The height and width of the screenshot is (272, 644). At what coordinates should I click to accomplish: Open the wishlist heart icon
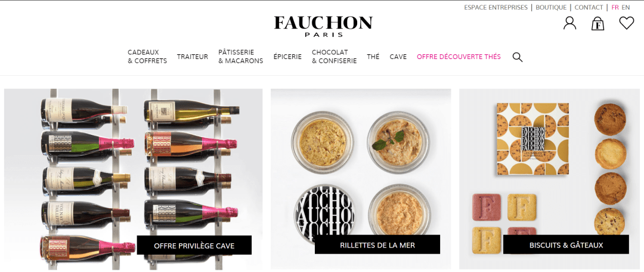pyautogui.click(x=626, y=23)
